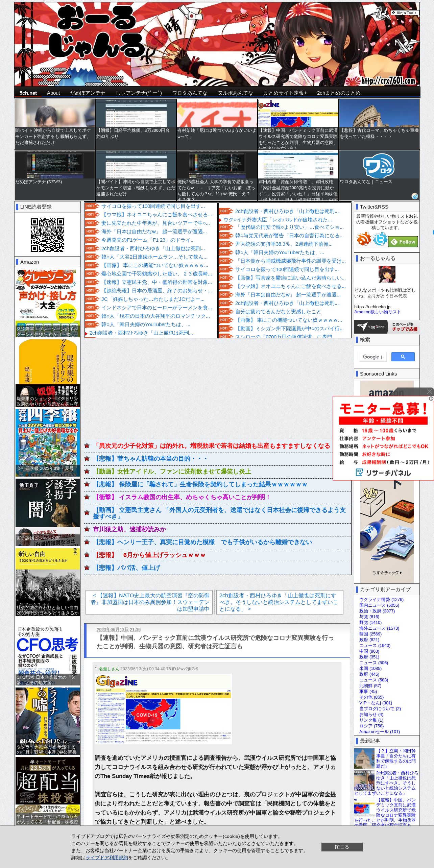This screenshot has height=868, width=434.
Task: Open the 2chまとめのまとめ nav item
Action: pyautogui.click(x=339, y=93)
